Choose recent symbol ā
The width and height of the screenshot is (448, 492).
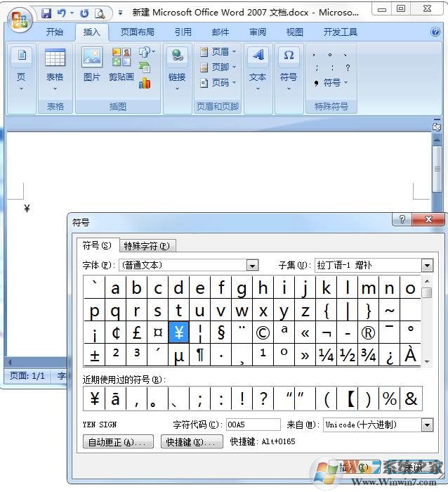pyautogui.click(x=116, y=399)
